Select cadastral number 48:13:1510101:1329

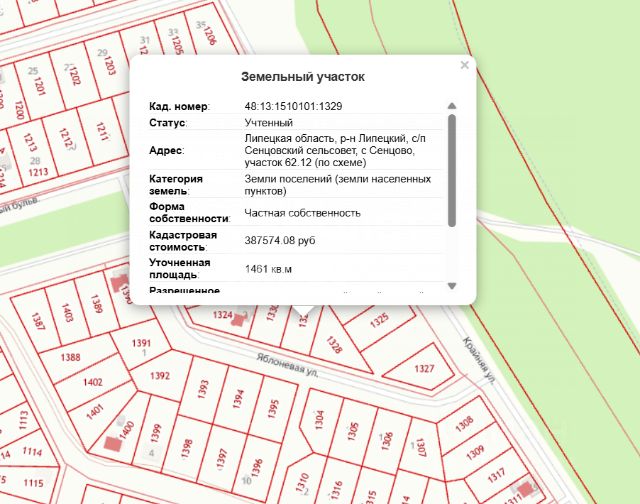(x=293, y=106)
